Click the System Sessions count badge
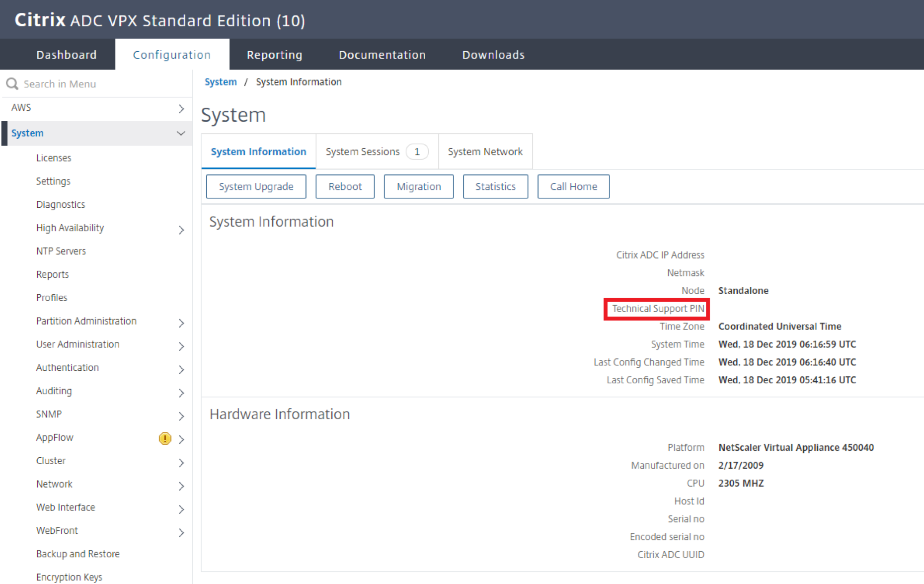The image size is (924, 584). tap(417, 152)
